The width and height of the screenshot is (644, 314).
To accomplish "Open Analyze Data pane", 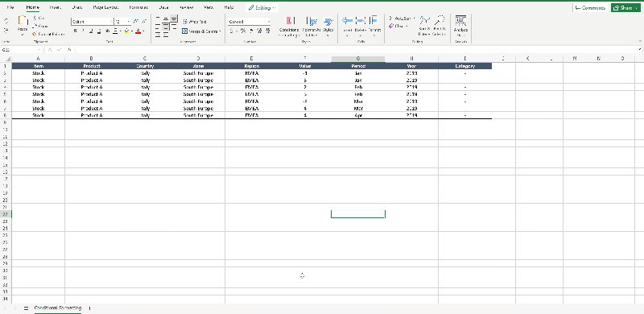I will (x=460, y=27).
